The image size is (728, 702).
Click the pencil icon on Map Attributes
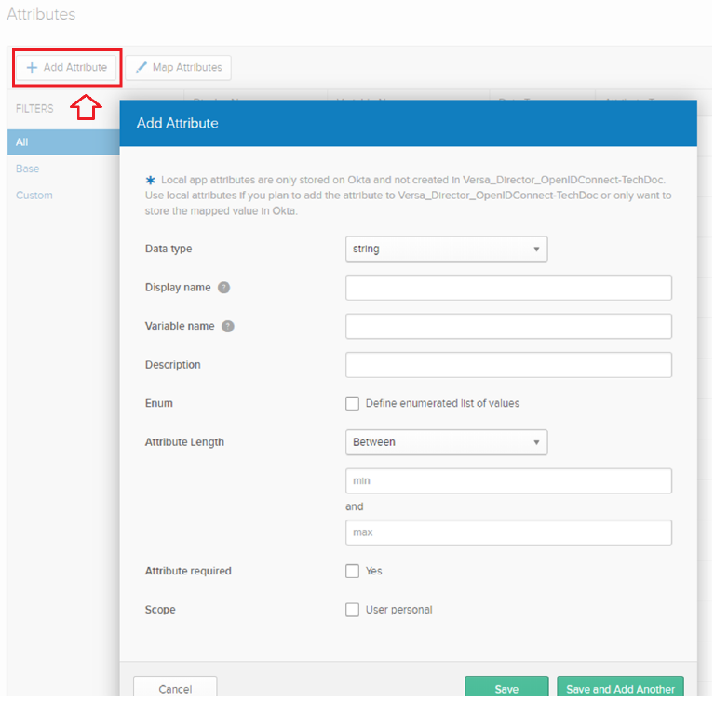coord(142,68)
